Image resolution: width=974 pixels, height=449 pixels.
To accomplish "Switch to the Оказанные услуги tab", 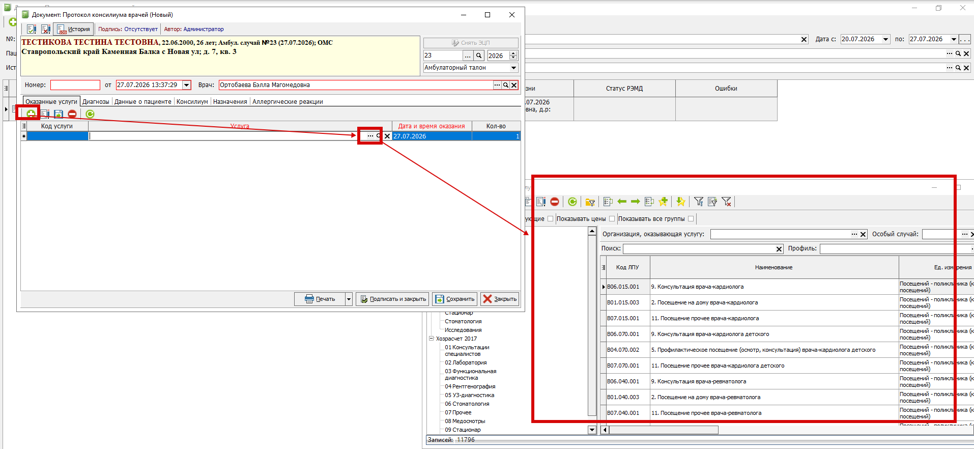I will 51,101.
